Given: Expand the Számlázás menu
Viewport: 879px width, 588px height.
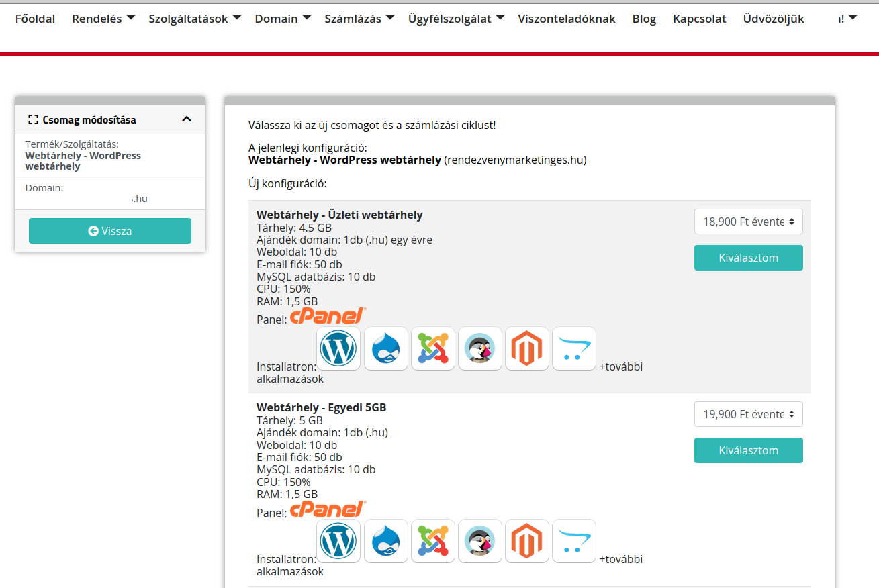Looking at the screenshot, I should (x=359, y=19).
